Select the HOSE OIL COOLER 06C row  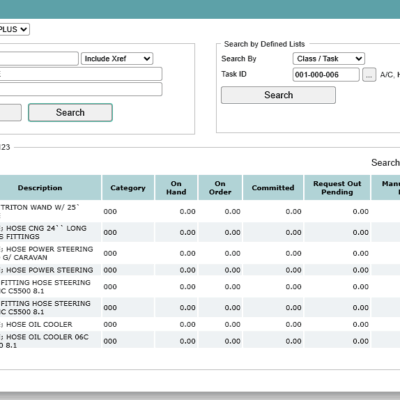200,341
